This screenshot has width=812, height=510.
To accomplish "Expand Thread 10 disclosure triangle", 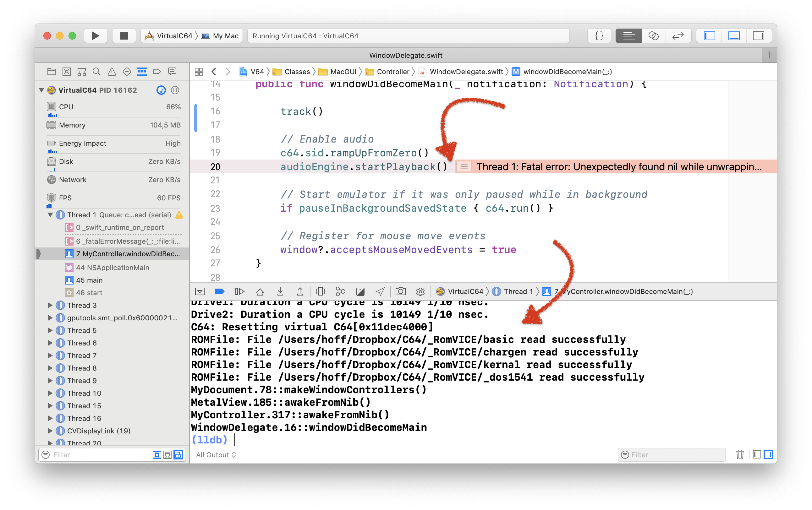I will click(x=50, y=393).
